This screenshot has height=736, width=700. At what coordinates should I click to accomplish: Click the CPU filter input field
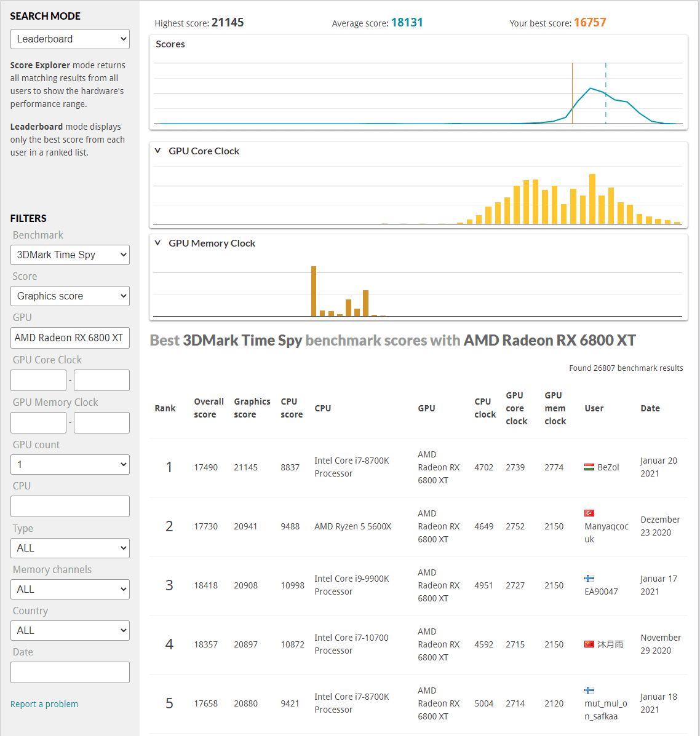(70, 507)
